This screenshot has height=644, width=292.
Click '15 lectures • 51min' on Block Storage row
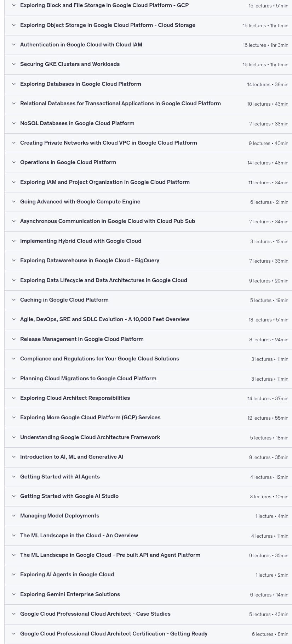tap(268, 6)
